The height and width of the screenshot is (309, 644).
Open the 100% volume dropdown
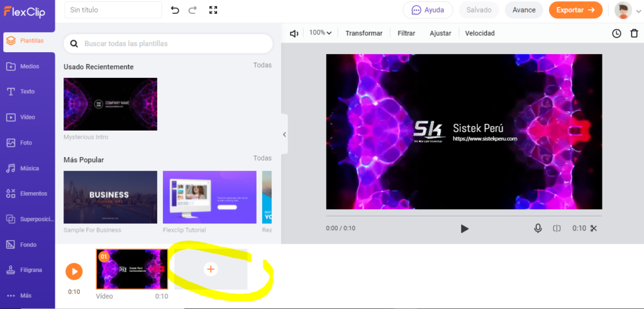coord(320,33)
